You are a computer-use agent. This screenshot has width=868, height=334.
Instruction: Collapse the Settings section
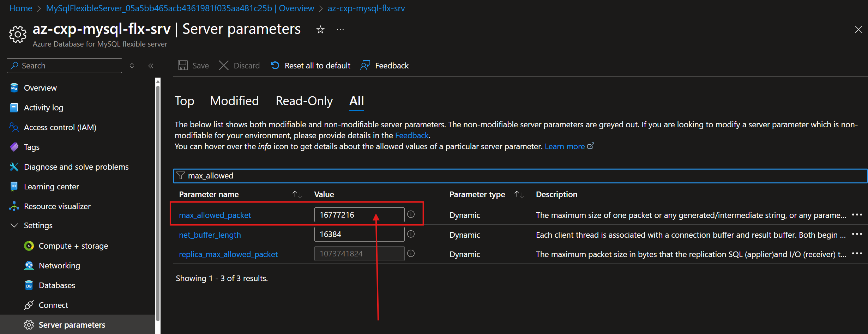pyautogui.click(x=14, y=225)
